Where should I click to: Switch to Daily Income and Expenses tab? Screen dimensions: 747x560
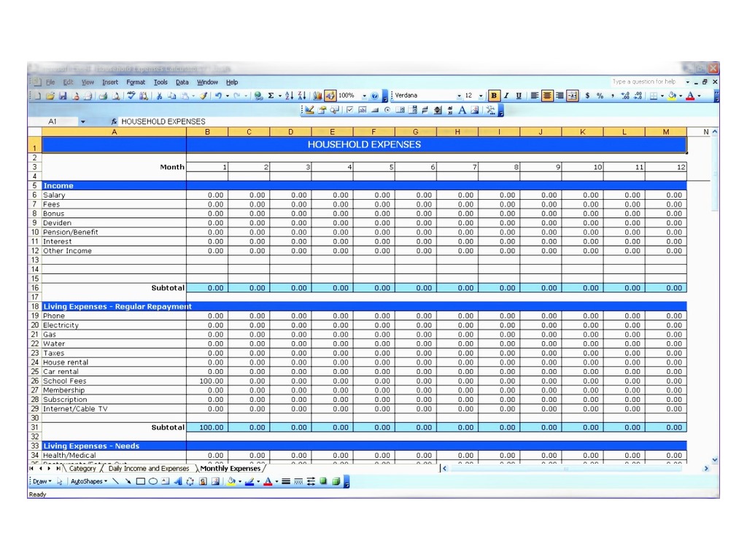tap(149, 469)
